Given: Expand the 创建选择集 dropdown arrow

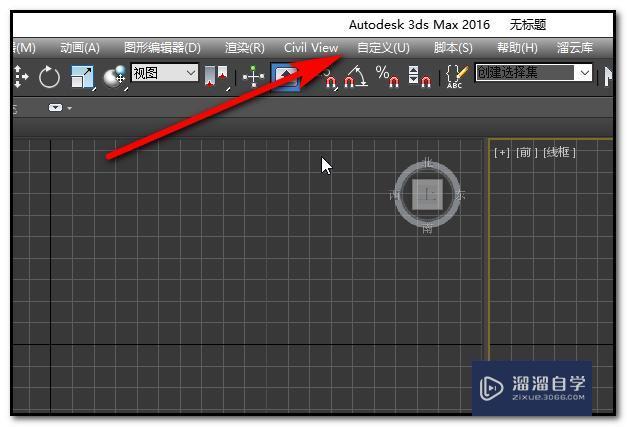Looking at the screenshot, I should click(x=584, y=73).
